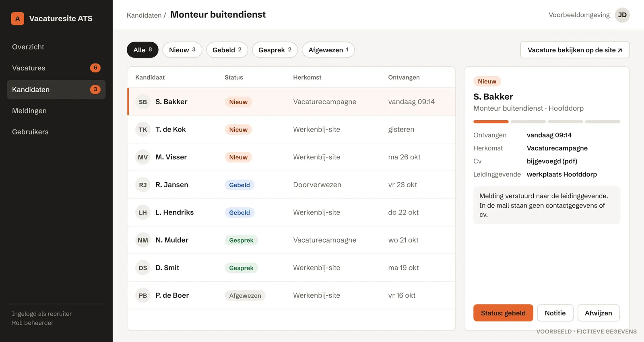This screenshot has height=342, width=644.
Task: Click 'werkplaats Hoofddorp' leidinggevende value
Action: (x=562, y=174)
